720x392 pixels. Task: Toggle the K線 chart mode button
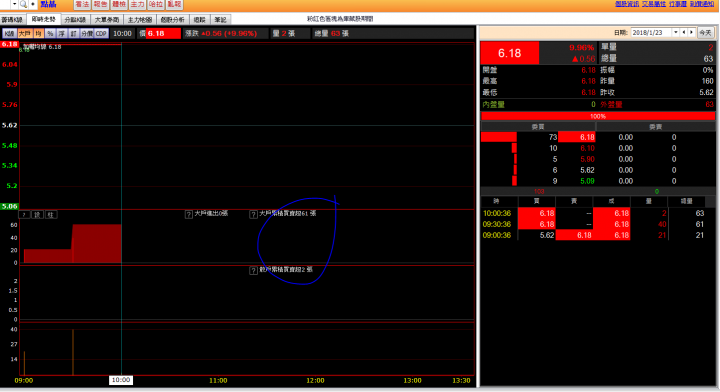(9, 34)
